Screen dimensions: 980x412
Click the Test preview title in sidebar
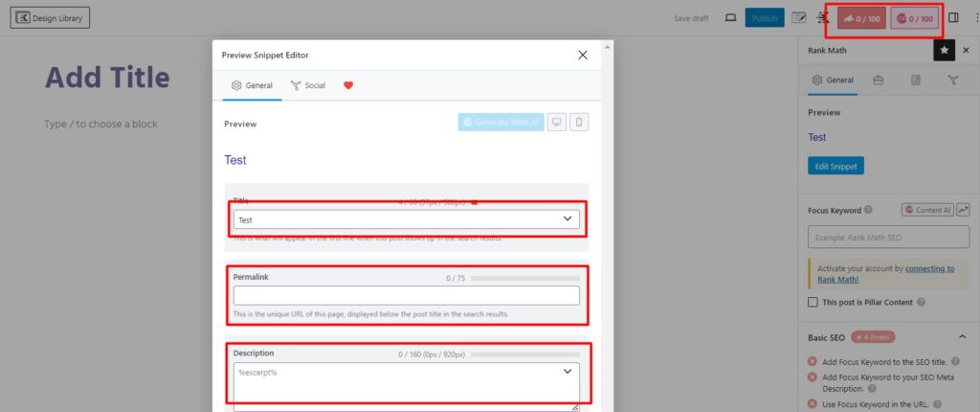pyautogui.click(x=817, y=137)
